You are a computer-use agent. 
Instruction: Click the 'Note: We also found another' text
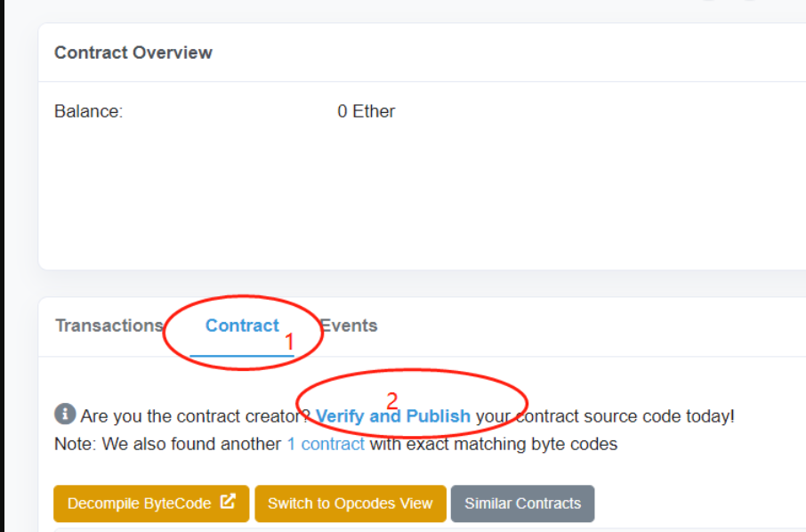[167, 444]
